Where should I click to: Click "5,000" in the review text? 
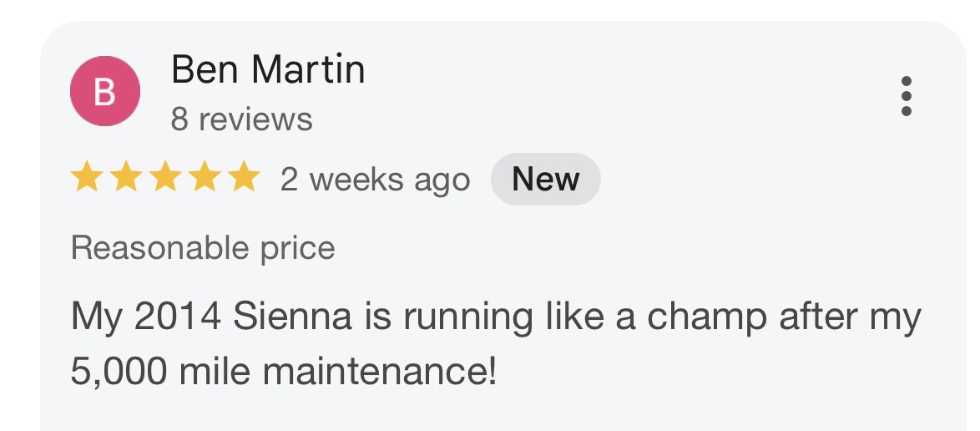click(119, 371)
